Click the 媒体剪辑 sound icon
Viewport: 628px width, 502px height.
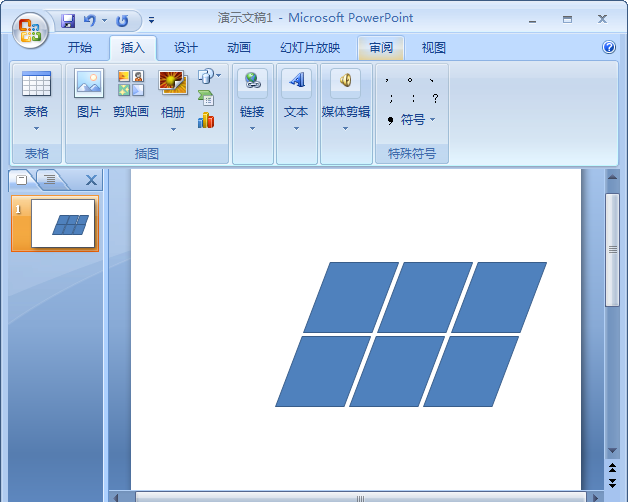[345, 81]
